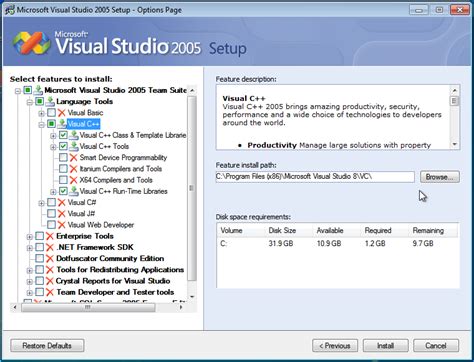Expand the Visual C++ Tools node
The image size is (474, 362).
click(x=53, y=147)
